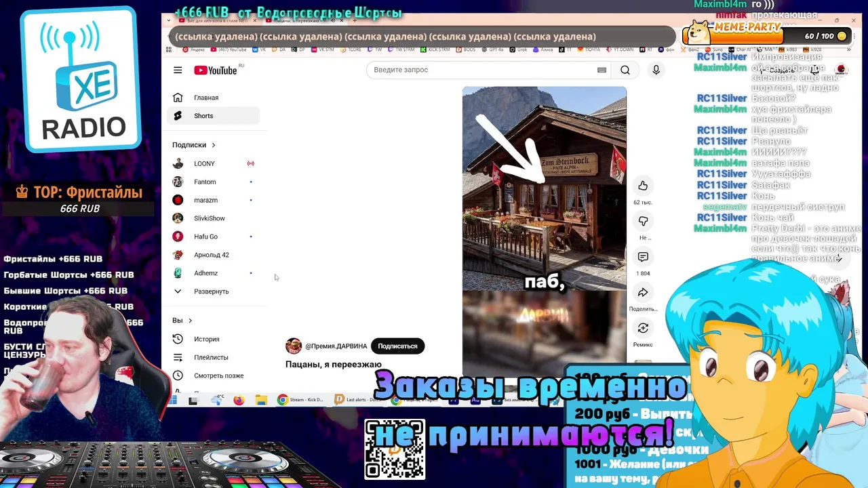This screenshot has width=868, height=488.
Task: Open 'Алиса' bookmark
Action: pos(543,49)
